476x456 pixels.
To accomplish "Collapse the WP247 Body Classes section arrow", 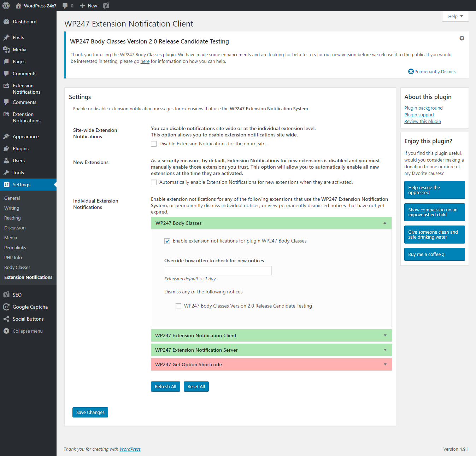I will (x=385, y=223).
